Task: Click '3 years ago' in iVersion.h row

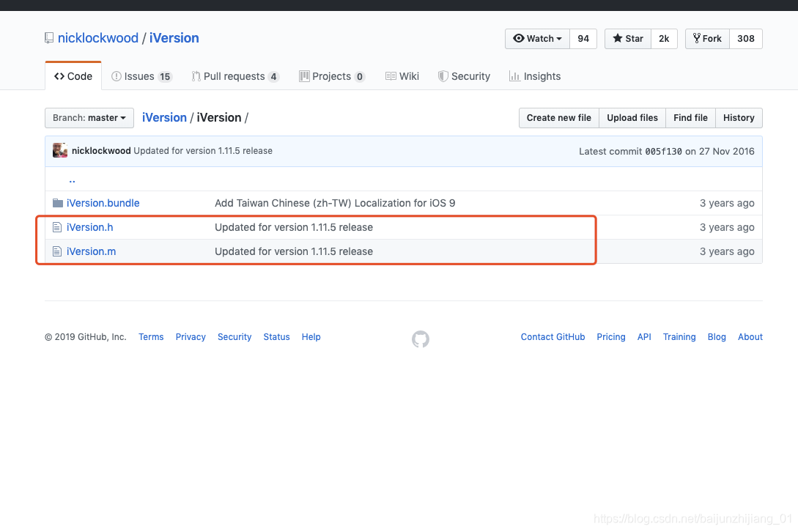Action: pos(727,228)
